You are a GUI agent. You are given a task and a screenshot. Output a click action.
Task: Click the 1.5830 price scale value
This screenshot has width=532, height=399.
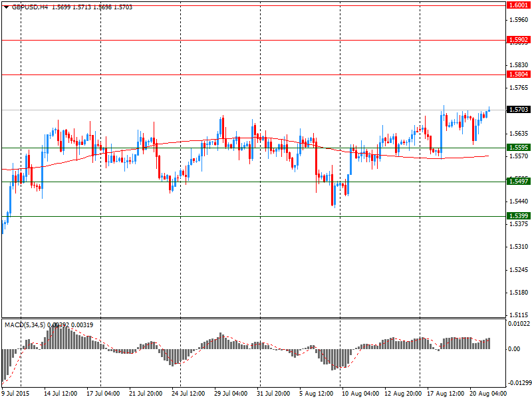[519, 65]
